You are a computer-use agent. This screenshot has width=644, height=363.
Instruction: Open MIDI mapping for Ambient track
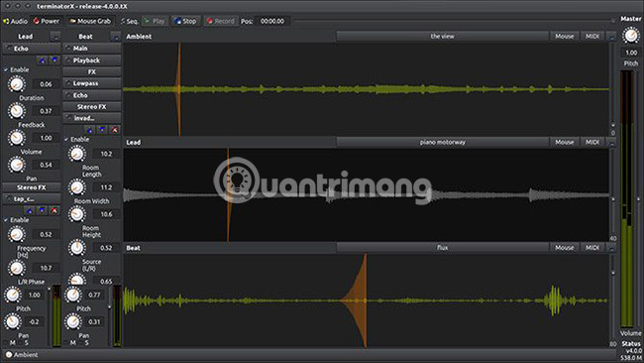click(592, 36)
